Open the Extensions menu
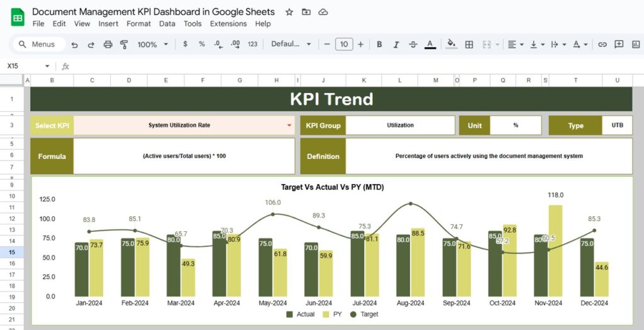644x330 pixels. click(228, 24)
